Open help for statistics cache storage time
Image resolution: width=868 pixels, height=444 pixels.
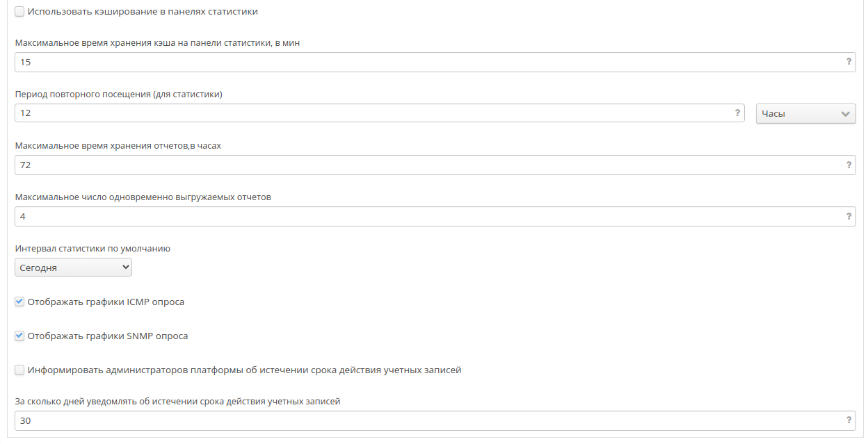pos(849,62)
